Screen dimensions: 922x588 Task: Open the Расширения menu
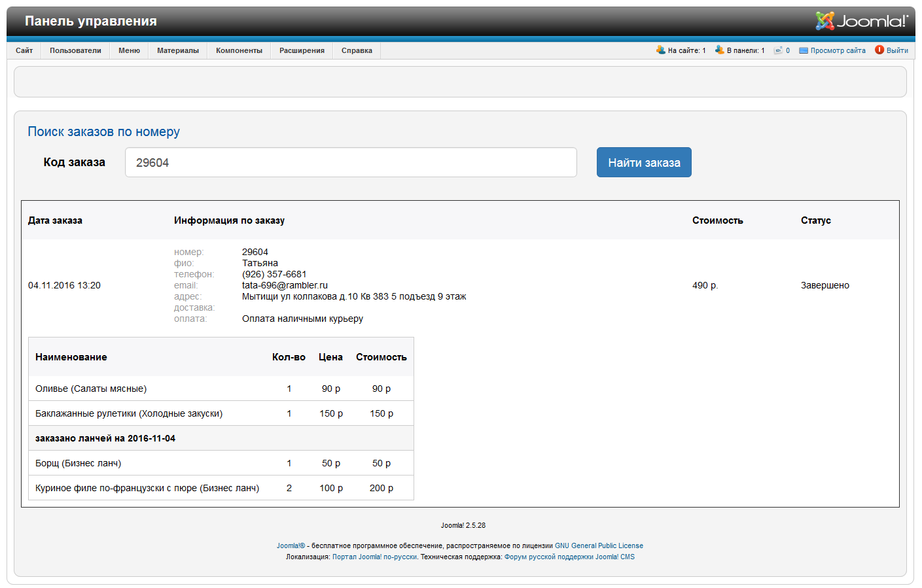point(302,50)
